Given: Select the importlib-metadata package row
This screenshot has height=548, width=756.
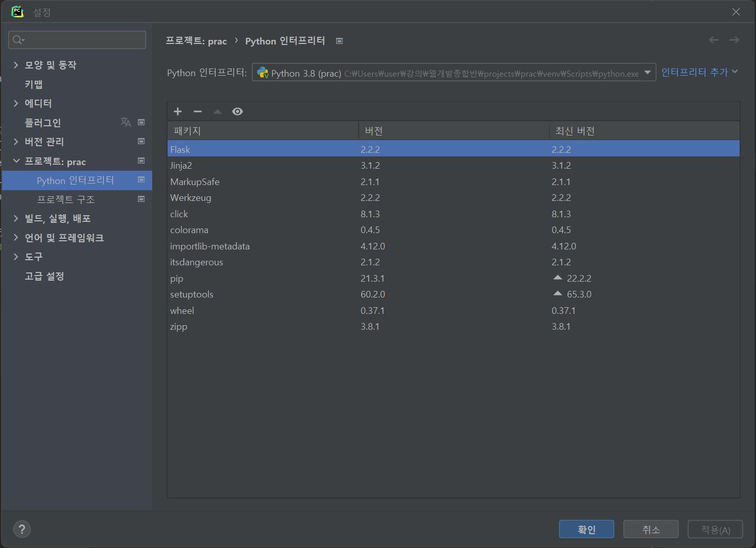Looking at the screenshot, I should (454, 246).
